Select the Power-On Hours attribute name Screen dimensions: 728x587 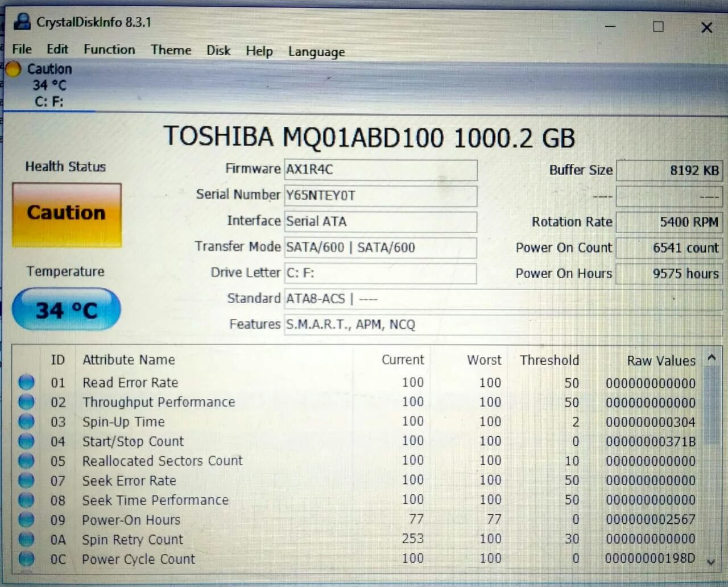click(131, 520)
